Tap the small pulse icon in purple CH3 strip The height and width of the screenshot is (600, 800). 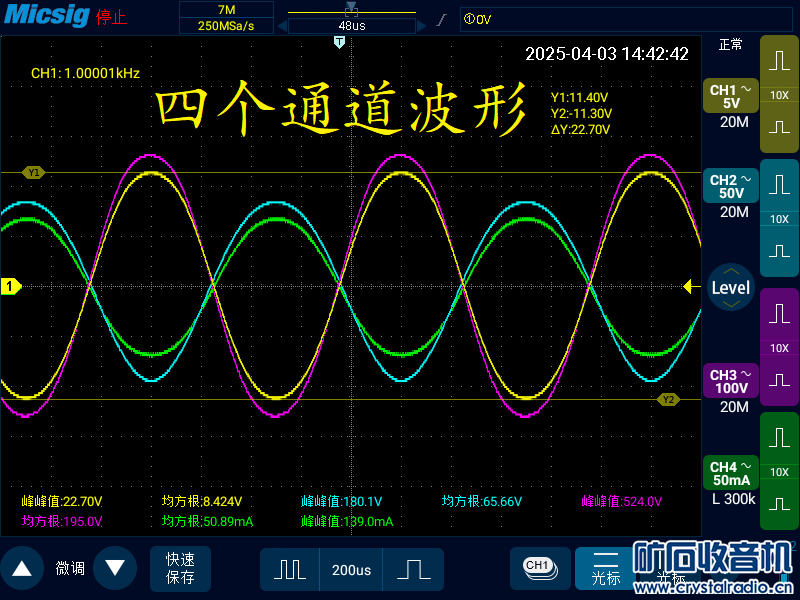(779, 380)
